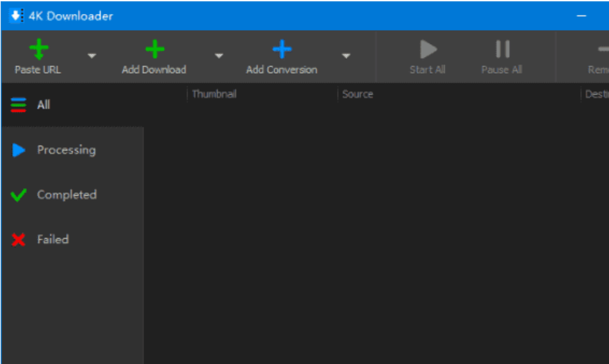Screen dimensions: 609x364
Task: Click the blue Add Conversion icon
Action: click(282, 50)
